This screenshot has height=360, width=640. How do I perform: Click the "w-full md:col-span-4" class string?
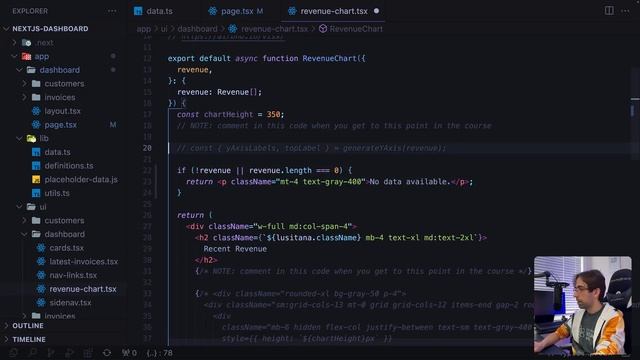click(x=302, y=227)
